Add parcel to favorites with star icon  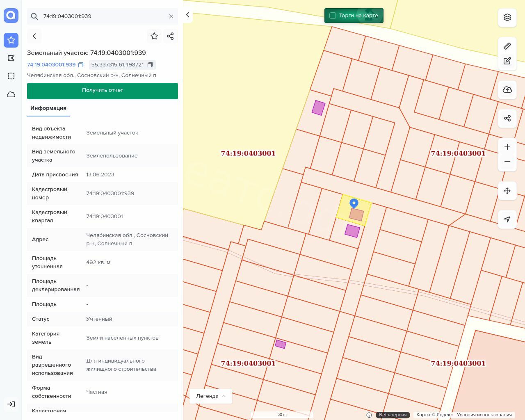click(154, 36)
